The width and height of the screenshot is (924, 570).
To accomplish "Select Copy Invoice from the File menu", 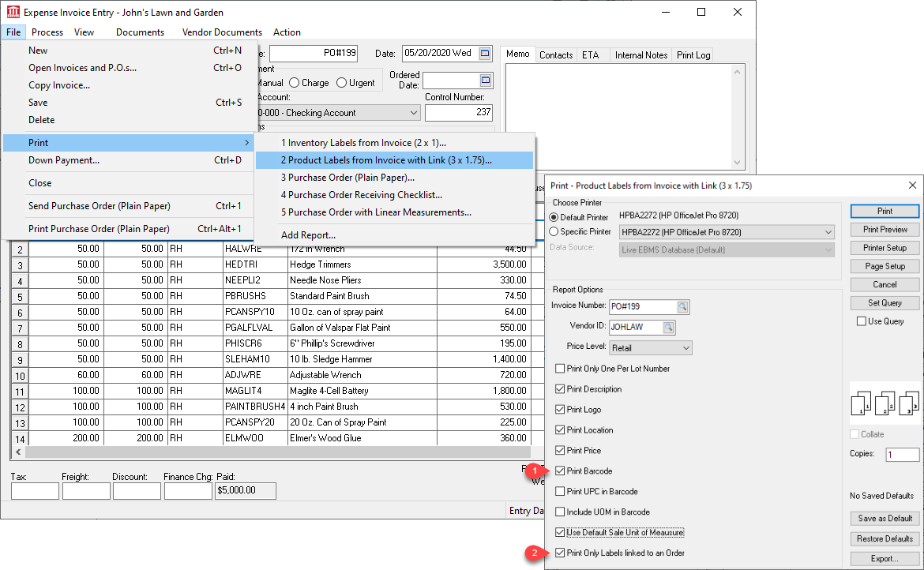I will (x=61, y=84).
